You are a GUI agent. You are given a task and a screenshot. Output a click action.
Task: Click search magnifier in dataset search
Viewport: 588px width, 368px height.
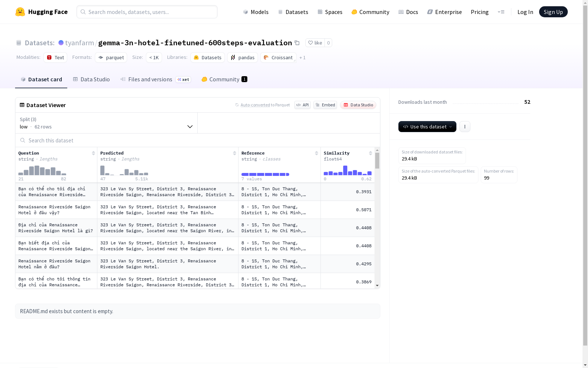click(x=23, y=140)
